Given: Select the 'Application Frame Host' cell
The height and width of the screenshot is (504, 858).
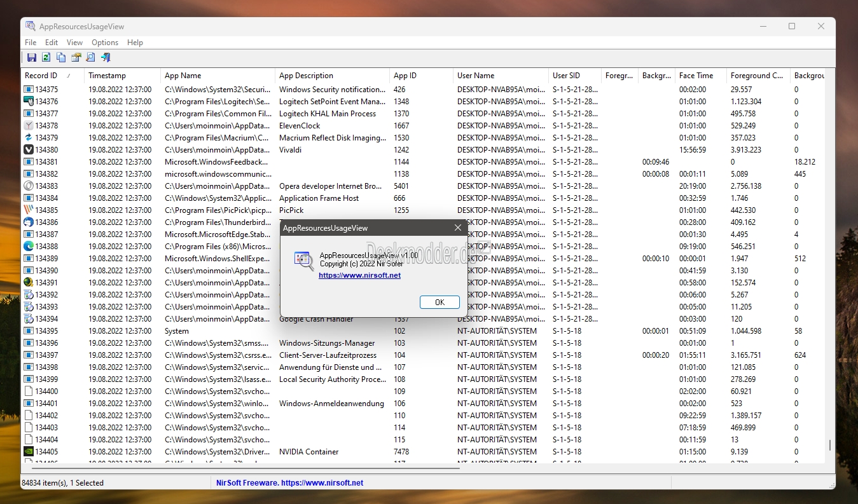Looking at the screenshot, I should point(319,198).
